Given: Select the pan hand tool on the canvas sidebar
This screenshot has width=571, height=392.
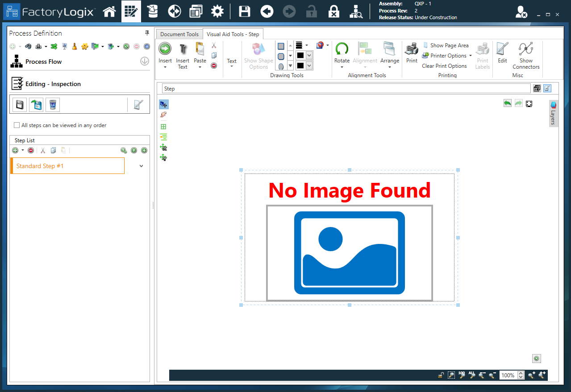Looking at the screenshot, I should pos(163,115).
